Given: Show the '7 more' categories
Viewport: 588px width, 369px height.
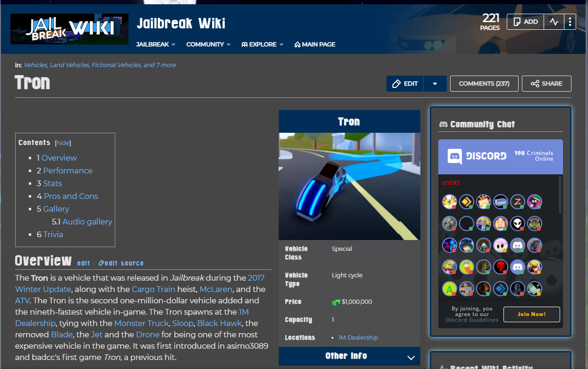Looking at the screenshot, I should pos(165,65).
